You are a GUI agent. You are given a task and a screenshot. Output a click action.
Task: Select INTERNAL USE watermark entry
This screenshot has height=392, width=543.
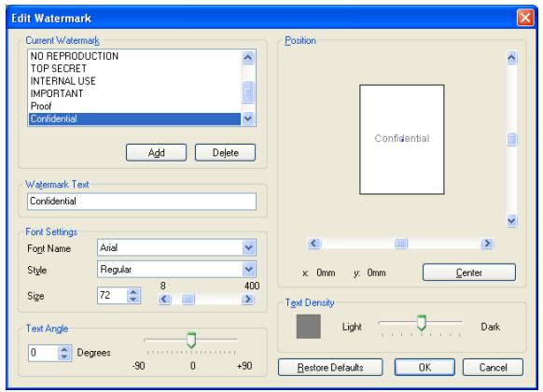(x=134, y=81)
